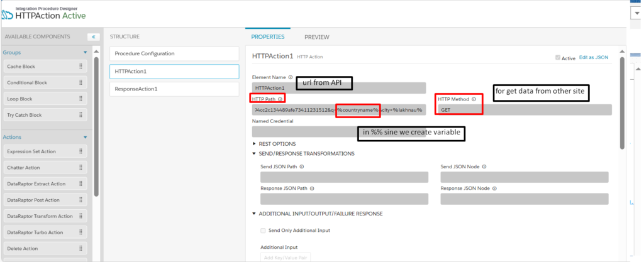This screenshot has height=262, width=644.
Task: Click into HTTP Path field
Action: click(339, 110)
